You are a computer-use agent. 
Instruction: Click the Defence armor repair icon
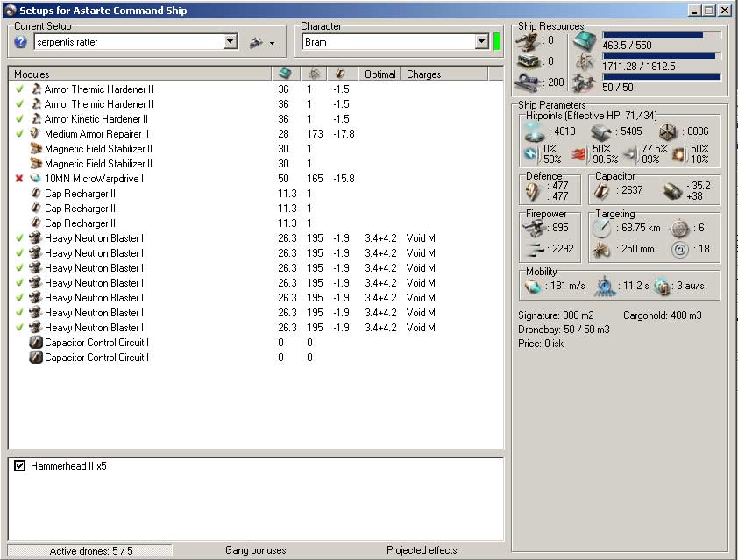(x=533, y=190)
